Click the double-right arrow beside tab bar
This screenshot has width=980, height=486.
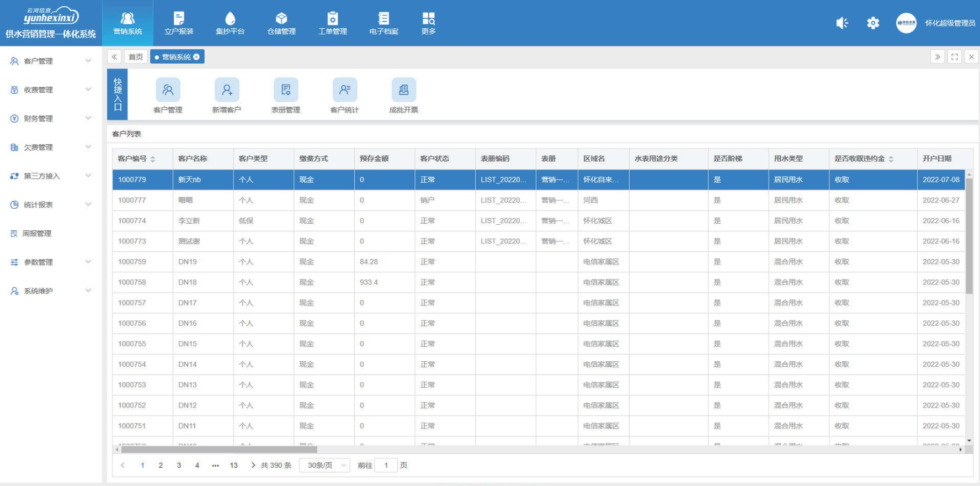[x=938, y=56]
